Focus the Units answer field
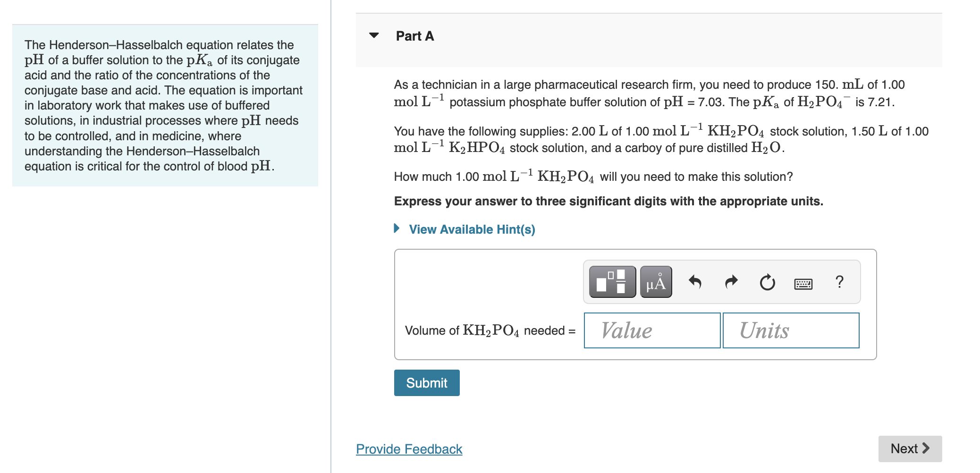The width and height of the screenshot is (980, 473). pos(791,330)
